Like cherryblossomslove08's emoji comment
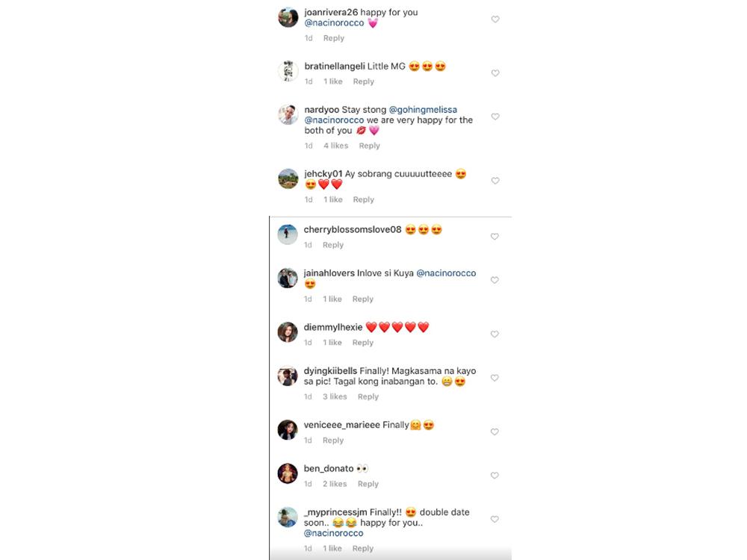This screenshot has height=560, width=747. (495, 237)
